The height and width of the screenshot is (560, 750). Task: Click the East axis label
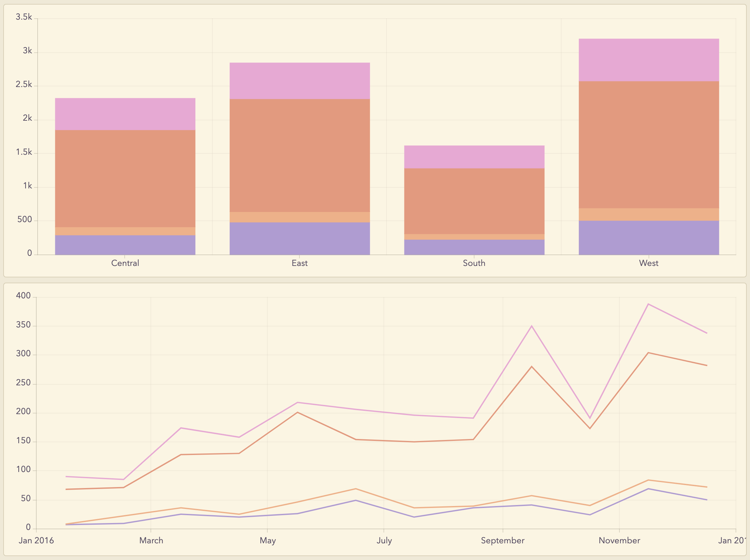click(300, 263)
